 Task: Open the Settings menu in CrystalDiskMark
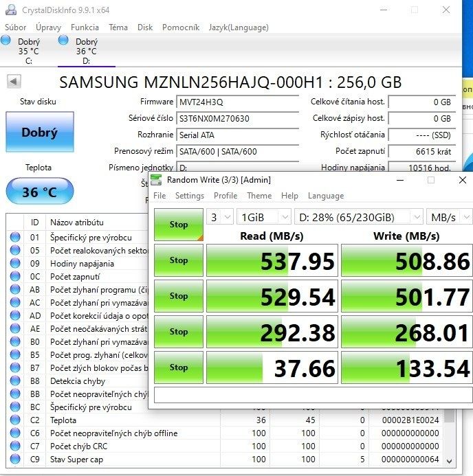[x=190, y=196]
